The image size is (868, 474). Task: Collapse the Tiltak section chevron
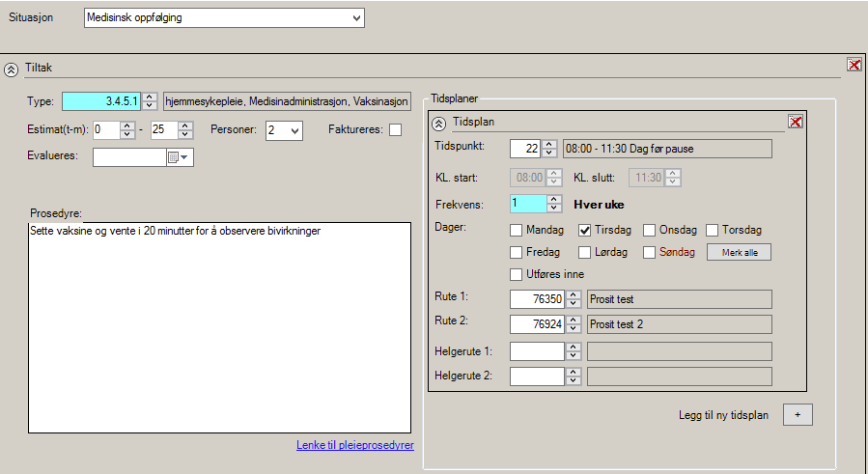click(11, 69)
